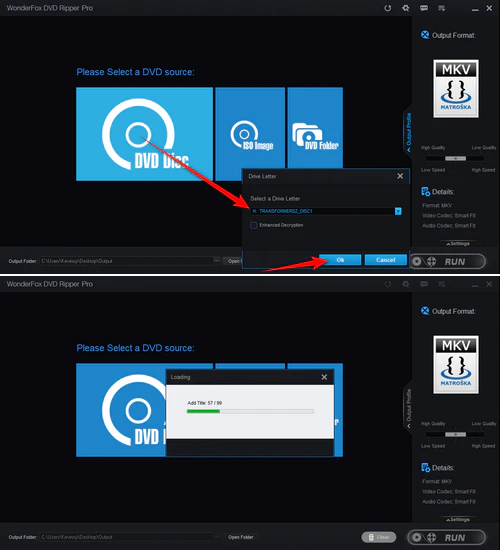This screenshot has height=550, width=500.
Task: Open settings gear icon in top window title bar
Action: point(406,8)
